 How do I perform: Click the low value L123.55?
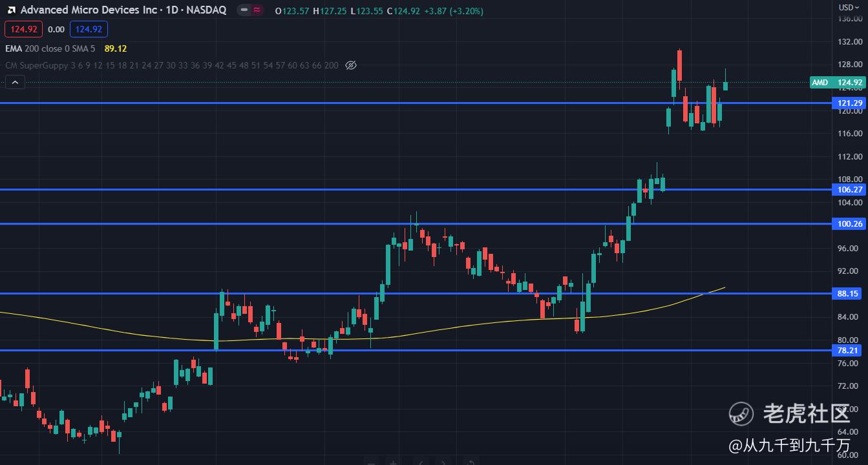coord(366,11)
